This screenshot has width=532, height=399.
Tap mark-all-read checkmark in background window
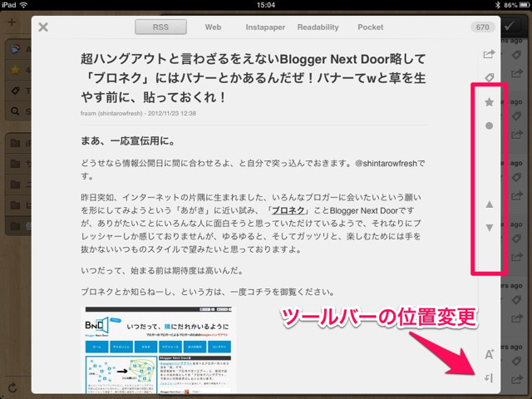click(509, 26)
